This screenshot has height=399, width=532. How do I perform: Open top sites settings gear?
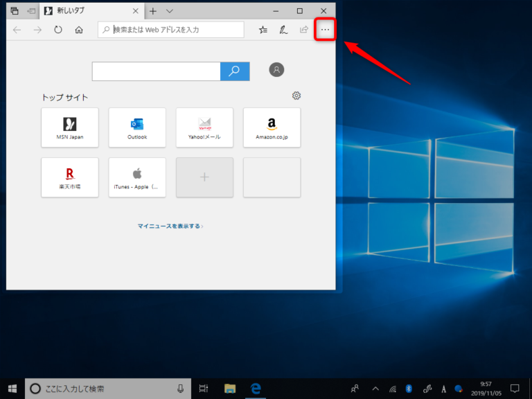(x=296, y=96)
